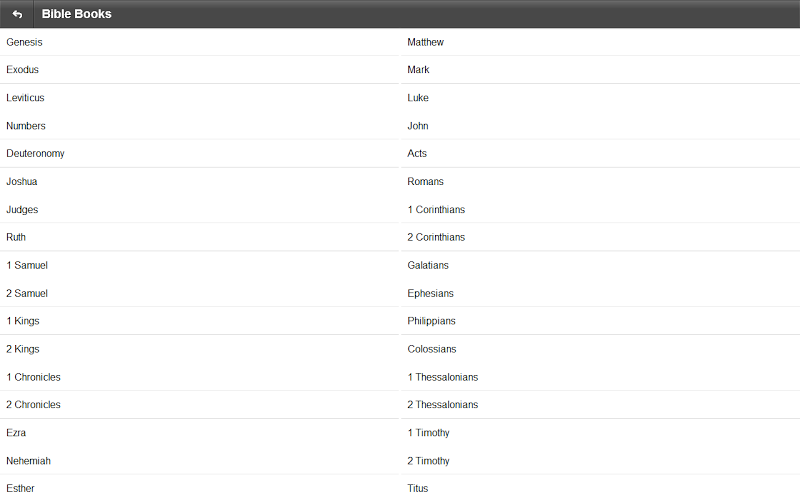Select the book of Ephesians
This screenshot has width=800, height=500.
point(431,294)
